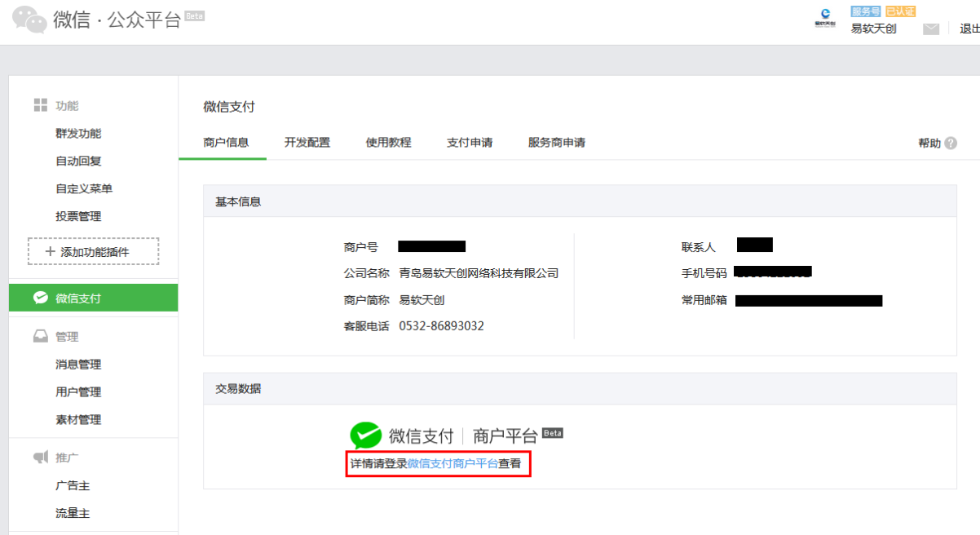Open 投票管理 in the sidebar

click(78, 216)
